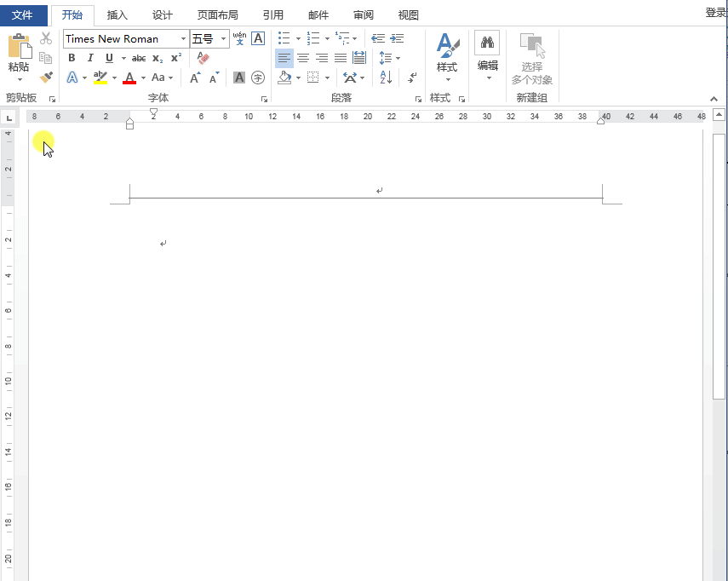Image resolution: width=728 pixels, height=581 pixels.
Task: Click the Enclosed Character 字 icon
Action: (258, 78)
